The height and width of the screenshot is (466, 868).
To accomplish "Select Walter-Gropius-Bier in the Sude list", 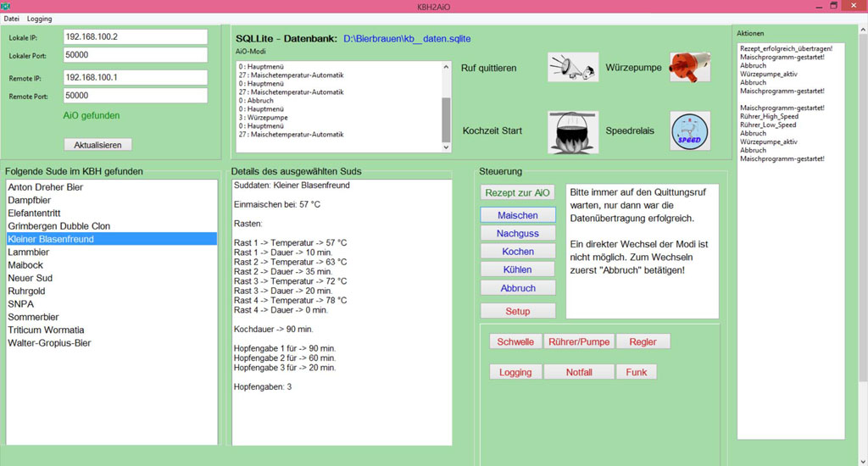I will point(49,343).
